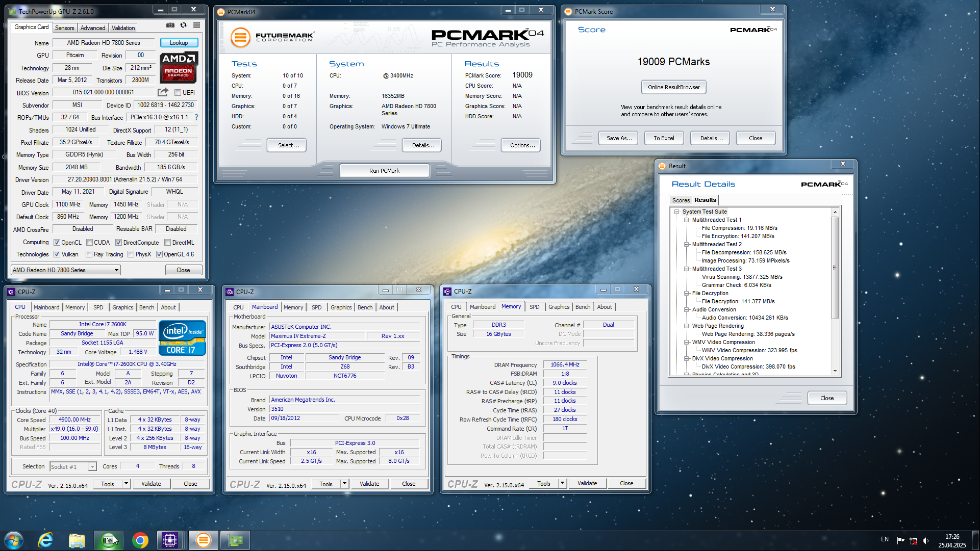
Task: Click the Result window title icon
Action: click(x=662, y=166)
